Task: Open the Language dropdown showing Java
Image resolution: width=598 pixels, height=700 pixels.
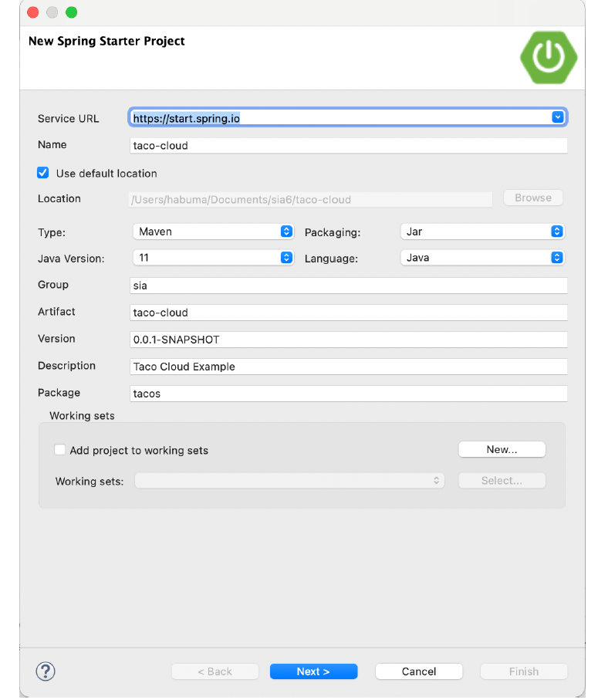Action: [x=556, y=258]
